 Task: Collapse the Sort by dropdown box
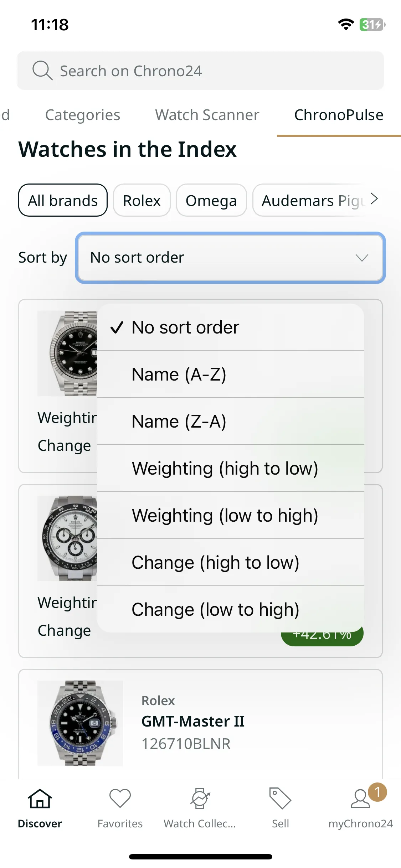coord(231,258)
